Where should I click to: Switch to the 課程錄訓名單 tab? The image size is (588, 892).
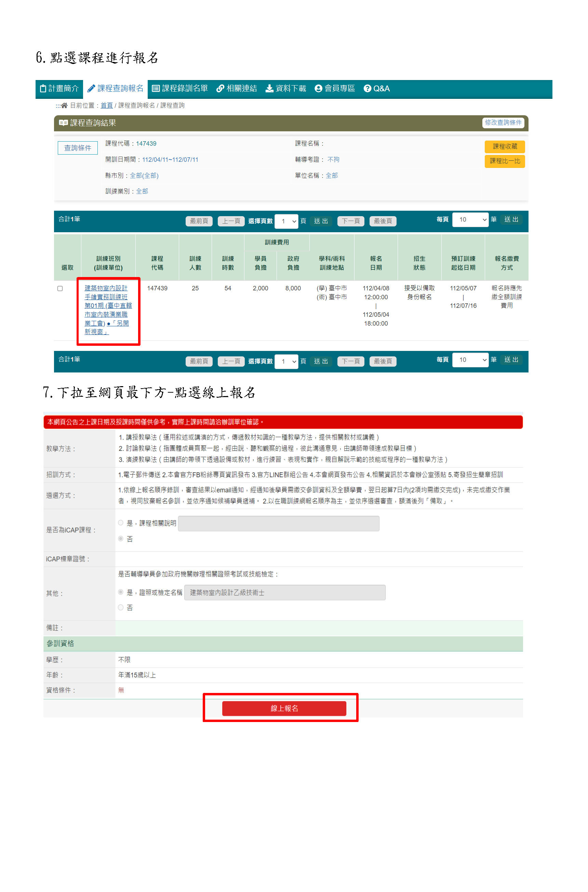185,89
